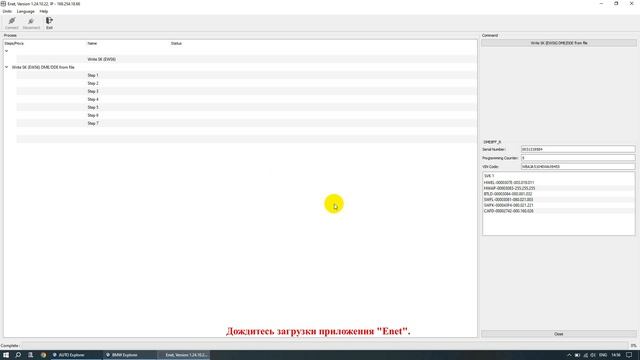The width and height of the screenshot is (640, 360).
Task: Open the volume tray icon
Action: pyautogui.click(x=593, y=355)
